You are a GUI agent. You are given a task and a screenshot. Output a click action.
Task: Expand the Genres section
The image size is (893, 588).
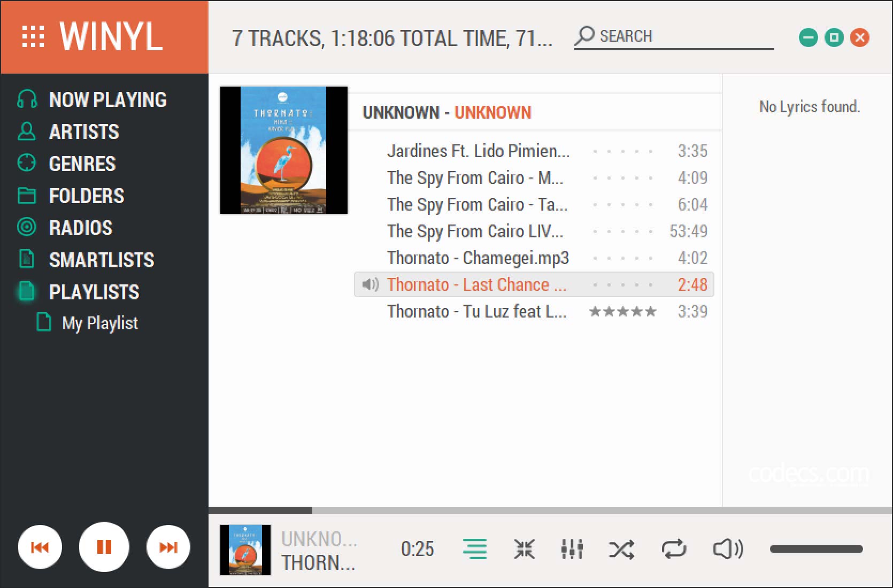(67, 164)
